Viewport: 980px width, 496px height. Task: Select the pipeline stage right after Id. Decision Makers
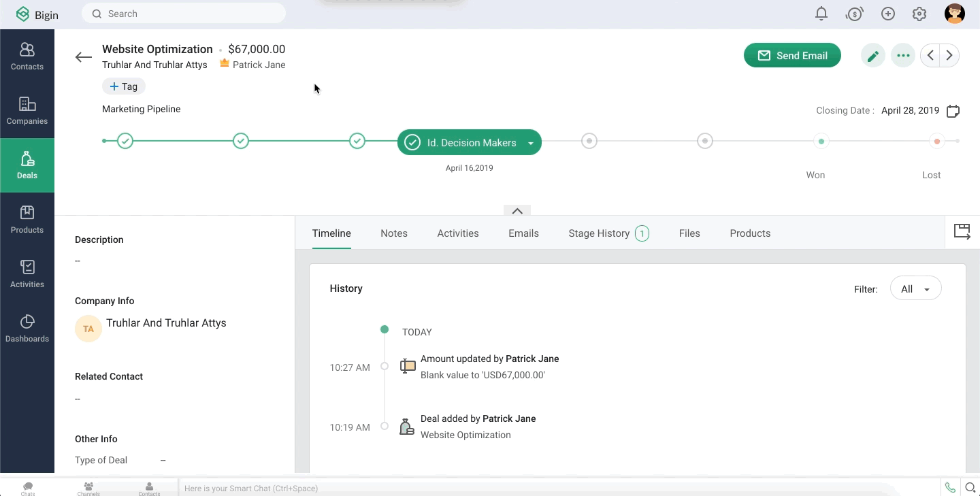tap(589, 141)
